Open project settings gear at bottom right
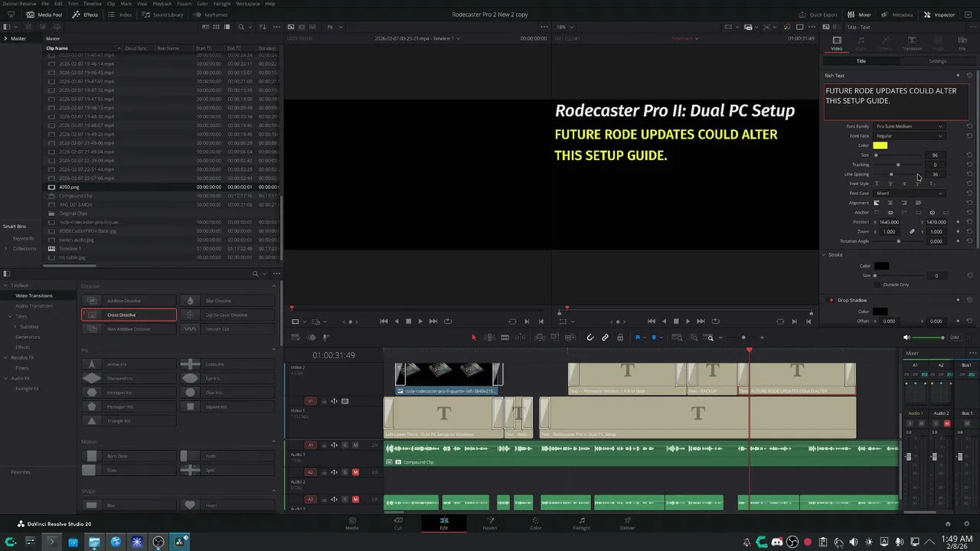Viewport: 980px width, 551px height. pos(969,523)
